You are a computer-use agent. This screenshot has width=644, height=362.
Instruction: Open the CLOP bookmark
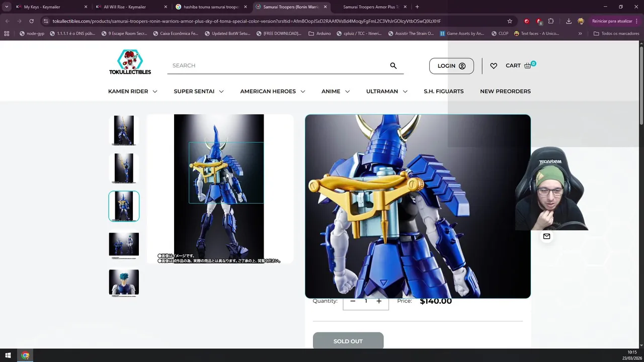tap(500, 34)
